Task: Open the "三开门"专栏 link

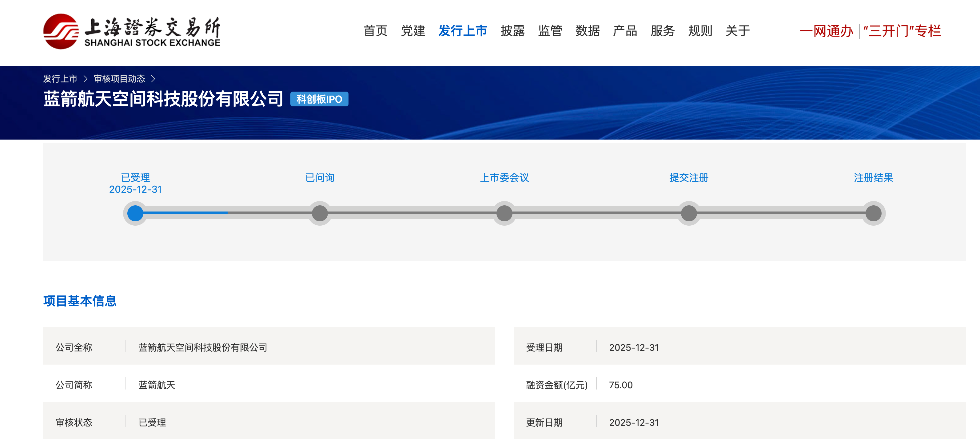Action: point(902,31)
